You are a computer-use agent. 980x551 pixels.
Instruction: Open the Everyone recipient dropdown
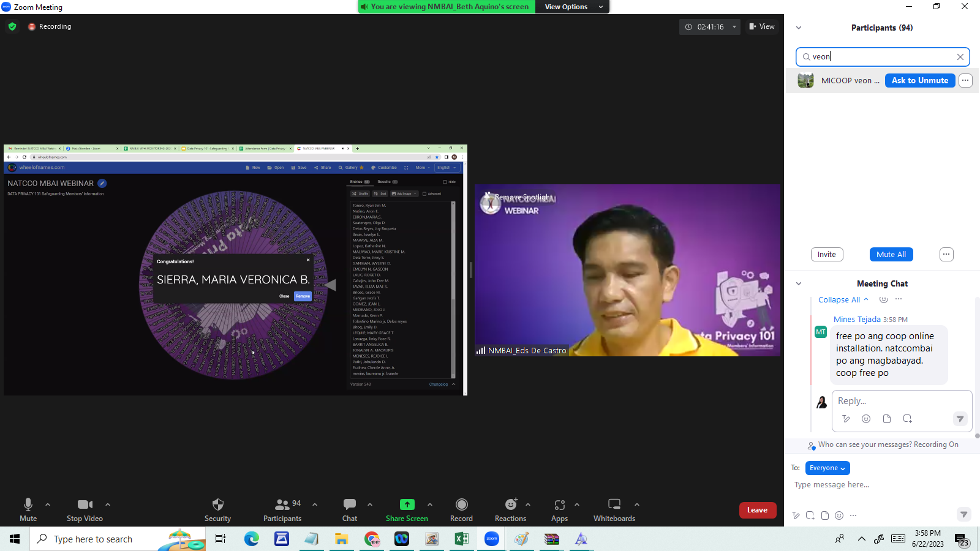[827, 468]
